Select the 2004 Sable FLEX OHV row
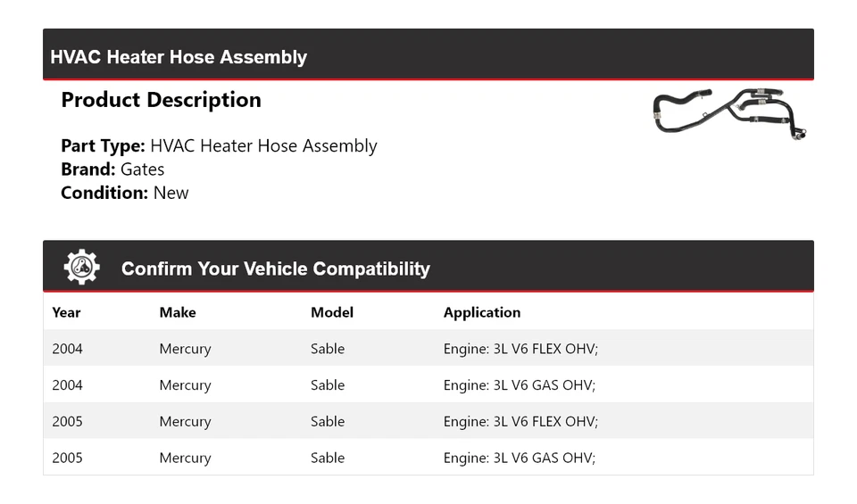This screenshot has width=857, height=504. coord(428,349)
